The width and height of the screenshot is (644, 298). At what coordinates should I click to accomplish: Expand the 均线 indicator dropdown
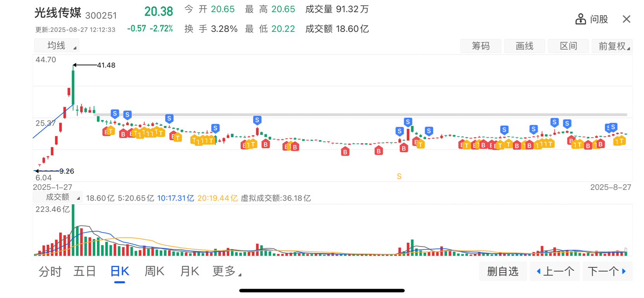tap(57, 45)
